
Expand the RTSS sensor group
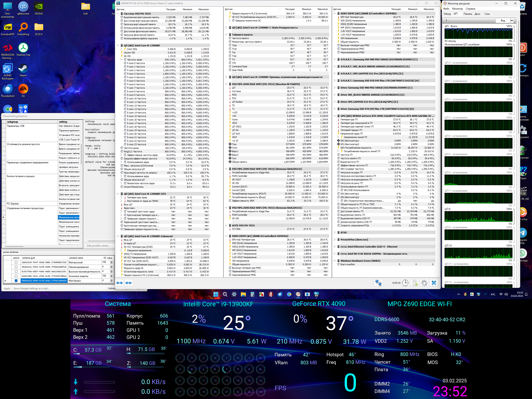[335, 233]
